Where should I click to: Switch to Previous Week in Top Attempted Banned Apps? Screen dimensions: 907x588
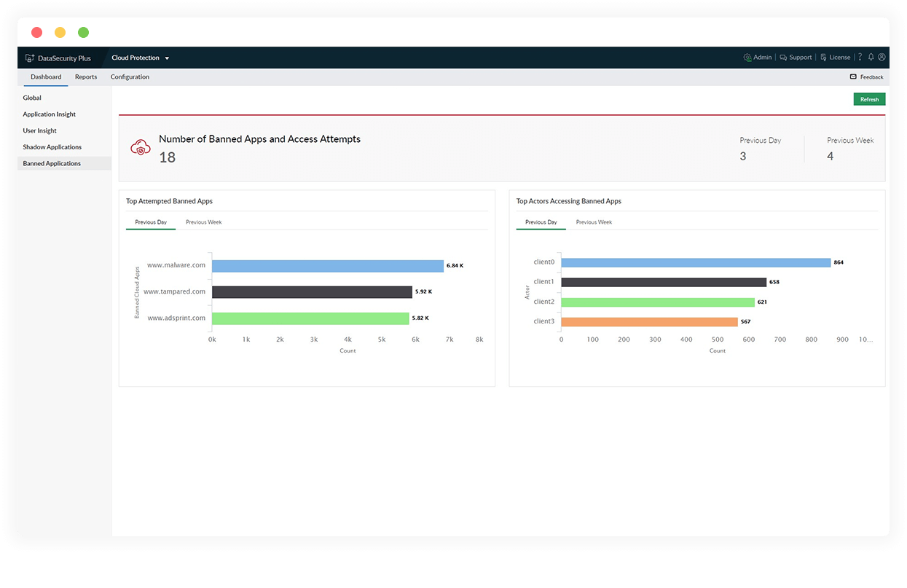(x=203, y=222)
